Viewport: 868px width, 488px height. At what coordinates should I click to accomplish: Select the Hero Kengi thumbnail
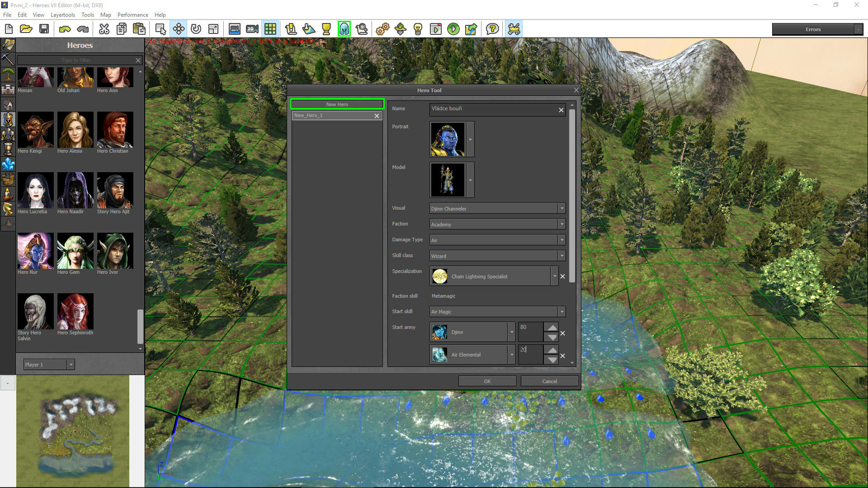coord(36,130)
